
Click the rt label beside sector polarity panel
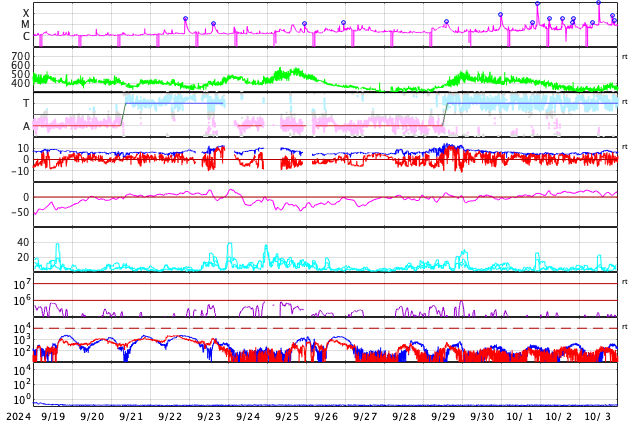[x=625, y=101]
